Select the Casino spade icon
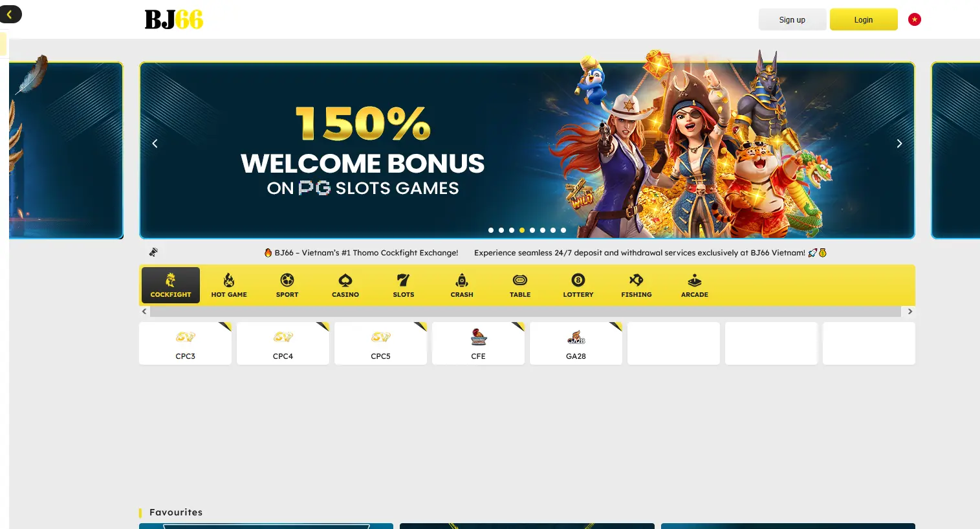Viewport: 980px width, 529px height. 345,280
